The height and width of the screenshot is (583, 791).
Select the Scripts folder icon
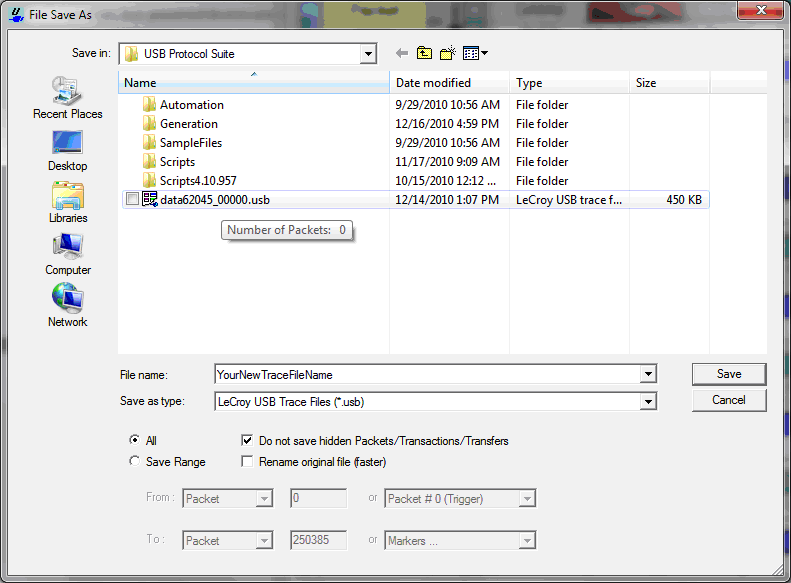(x=149, y=161)
